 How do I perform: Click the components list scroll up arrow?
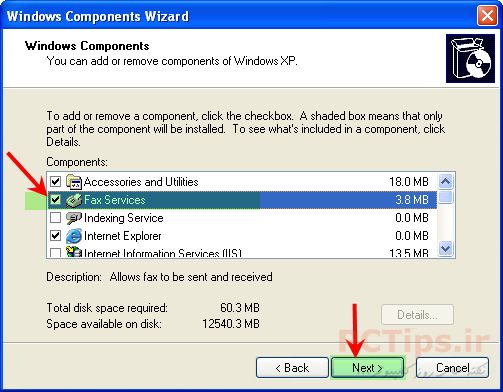(x=446, y=181)
